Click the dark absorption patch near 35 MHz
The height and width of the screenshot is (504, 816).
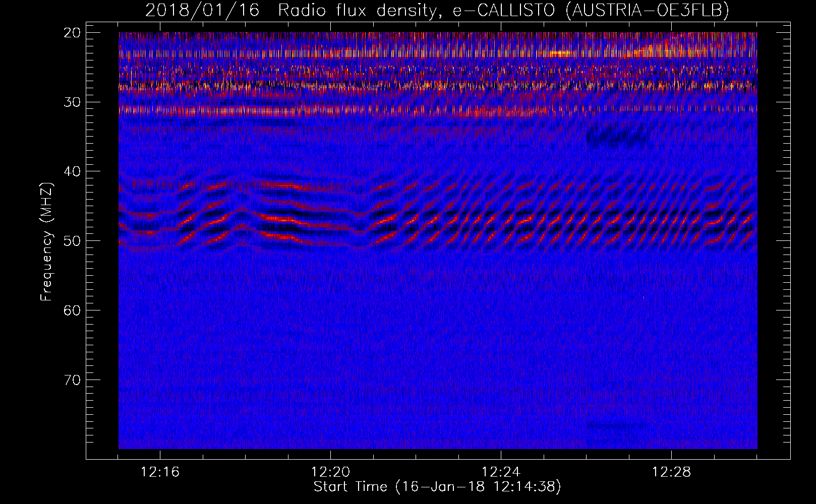[616, 136]
